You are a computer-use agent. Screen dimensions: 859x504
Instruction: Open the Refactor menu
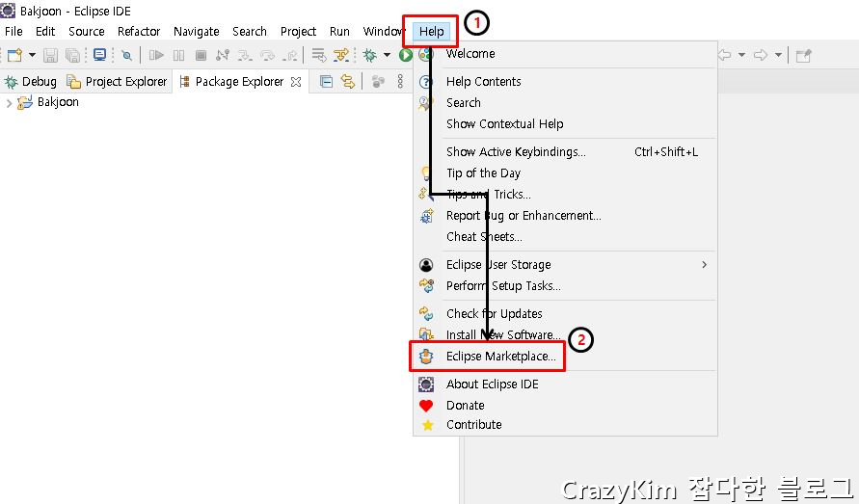pos(139,31)
